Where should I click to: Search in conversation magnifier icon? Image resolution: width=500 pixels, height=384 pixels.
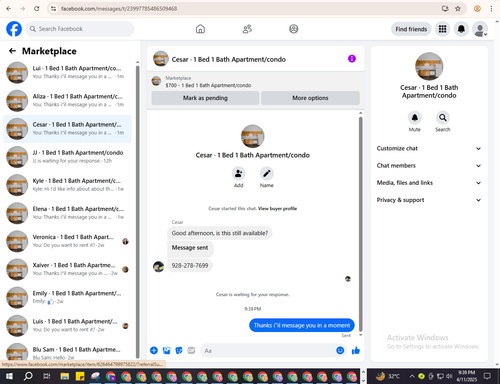point(443,117)
